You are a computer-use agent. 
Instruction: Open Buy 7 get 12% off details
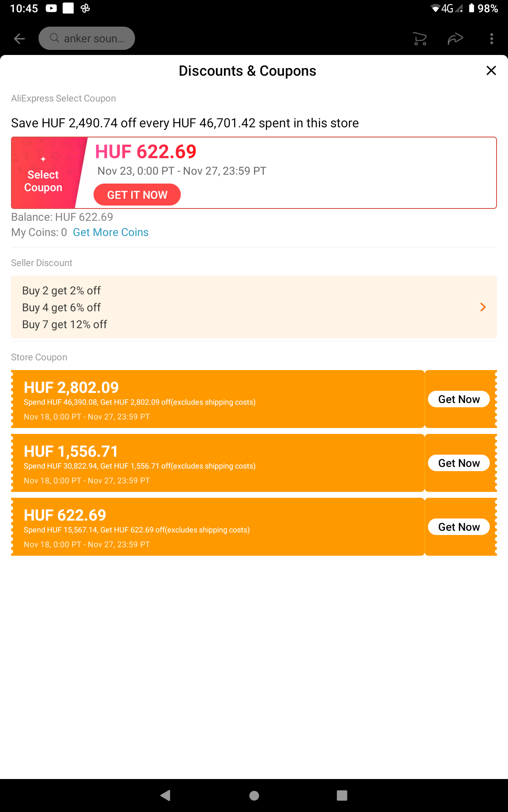click(x=64, y=324)
